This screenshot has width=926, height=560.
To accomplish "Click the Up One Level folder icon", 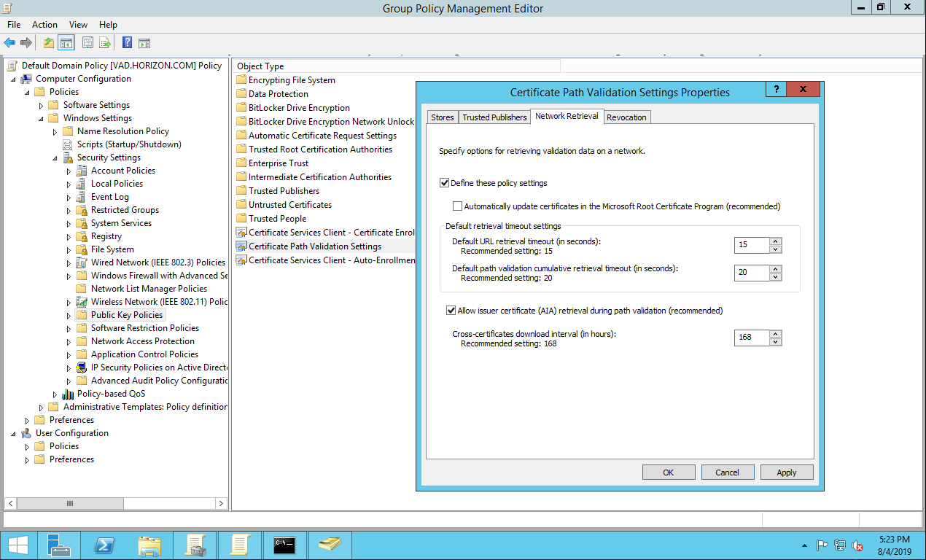I will 49,43.
